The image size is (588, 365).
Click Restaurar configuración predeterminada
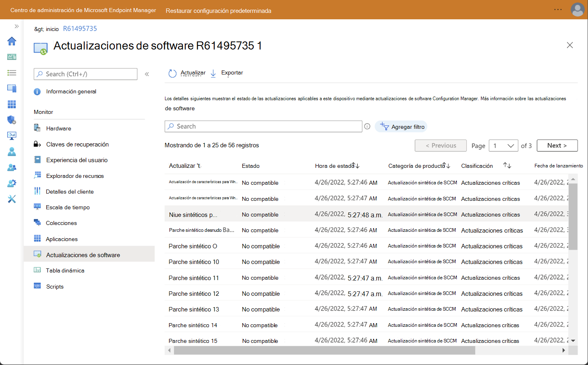(219, 10)
